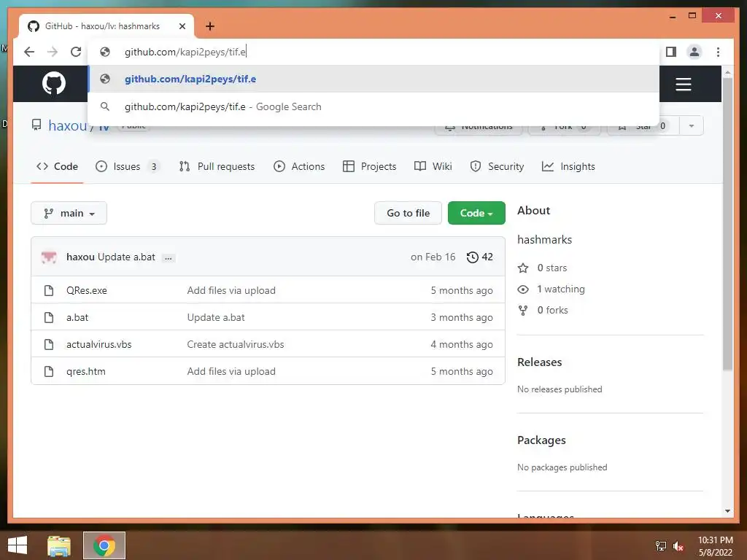
Task: Expand the main branch dropdown
Action: 69,213
